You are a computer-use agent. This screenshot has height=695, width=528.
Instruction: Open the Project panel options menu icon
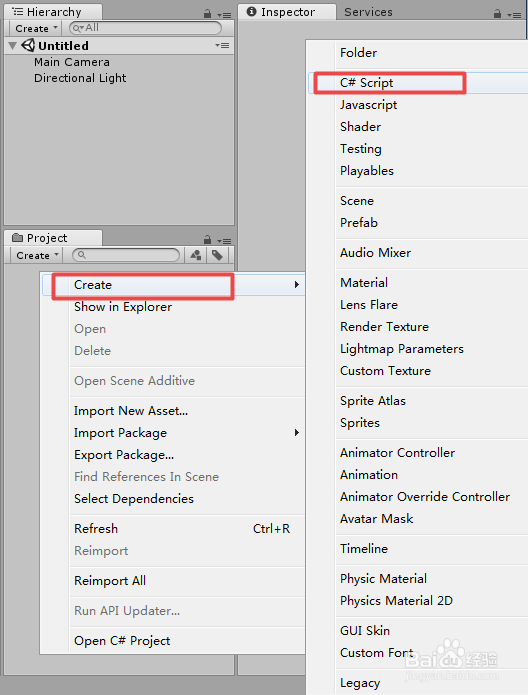click(225, 241)
